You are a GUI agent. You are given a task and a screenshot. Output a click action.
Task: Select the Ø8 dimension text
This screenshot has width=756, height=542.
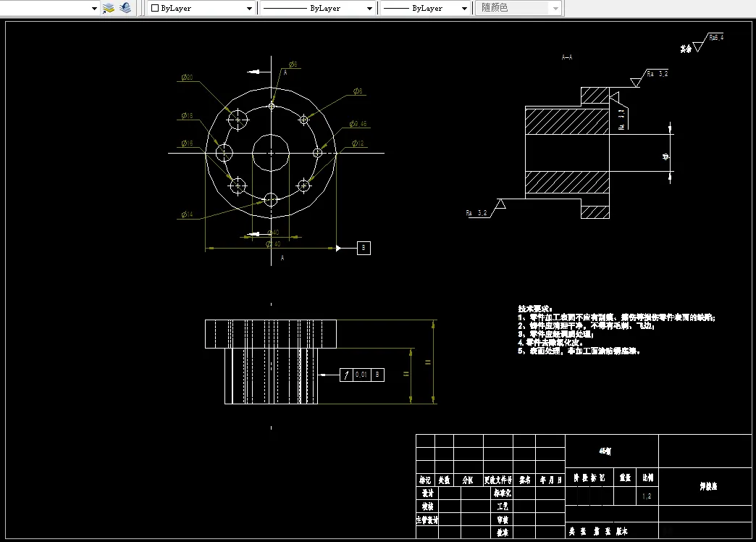(358, 91)
